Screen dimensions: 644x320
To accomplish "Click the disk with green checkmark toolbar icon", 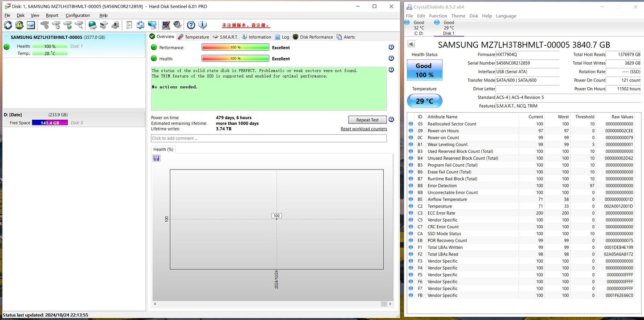I will 68,25.
